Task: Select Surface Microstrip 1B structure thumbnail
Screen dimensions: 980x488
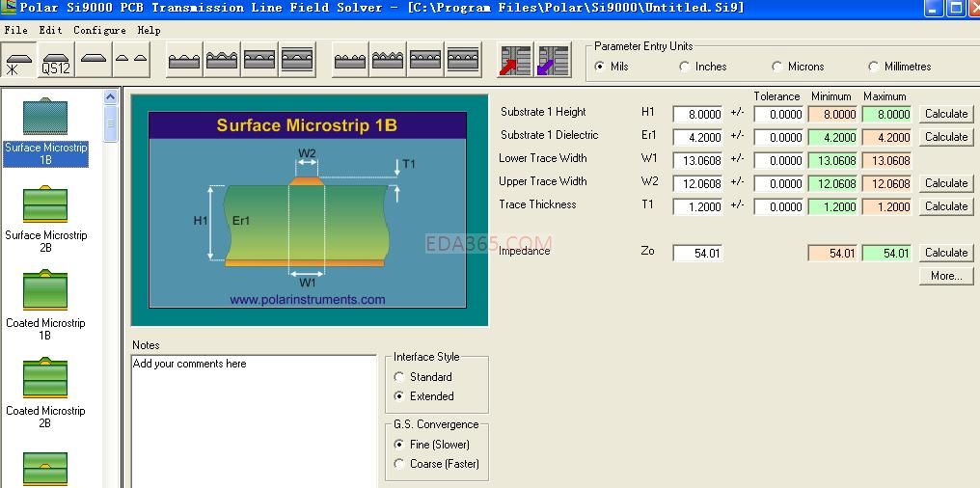Action: click(45, 132)
